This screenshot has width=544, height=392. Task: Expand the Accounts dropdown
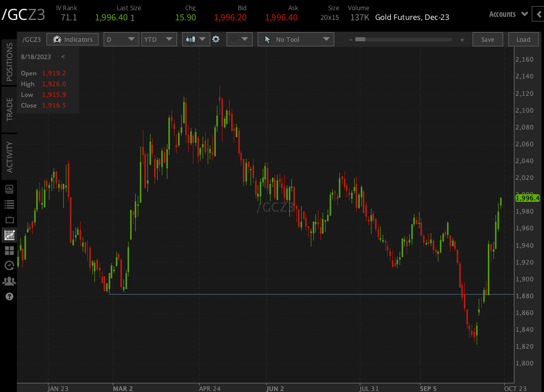(508, 14)
